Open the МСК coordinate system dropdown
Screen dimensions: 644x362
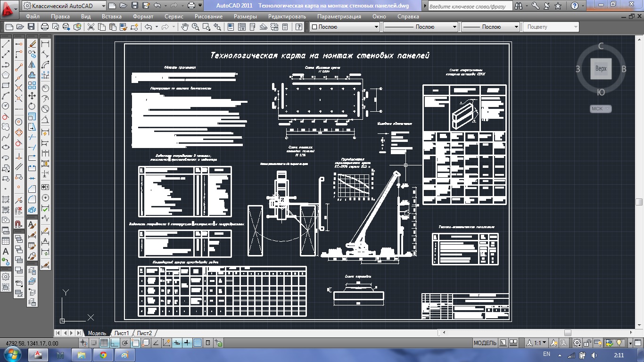pyautogui.click(x=601, y=109)
